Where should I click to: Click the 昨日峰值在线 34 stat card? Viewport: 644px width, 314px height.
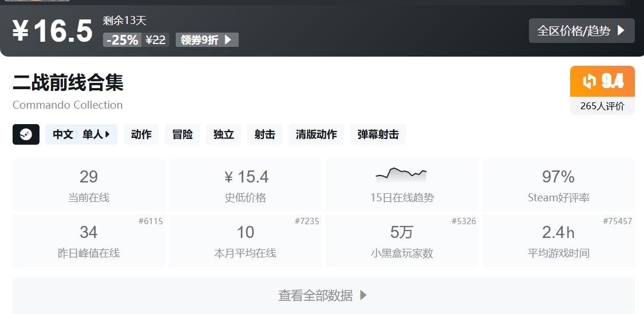click(x=89, y=241)
